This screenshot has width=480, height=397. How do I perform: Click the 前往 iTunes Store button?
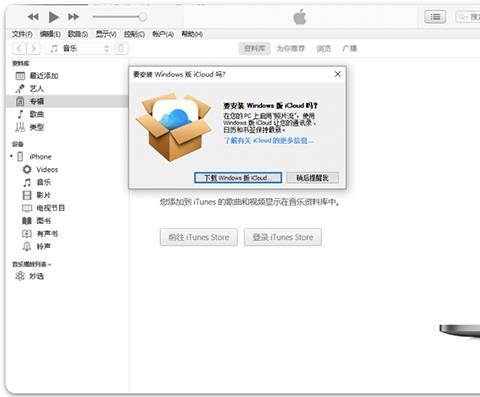pos(199,237)
